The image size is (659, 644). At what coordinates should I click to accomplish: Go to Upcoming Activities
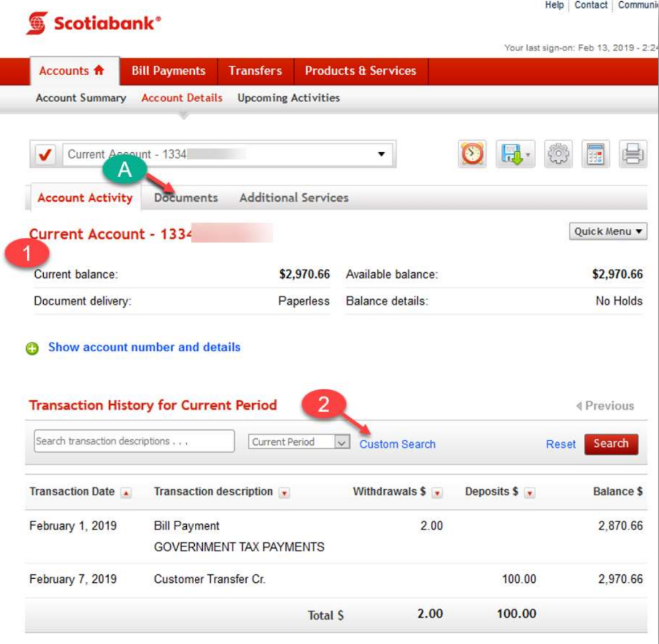click(289, 98)
